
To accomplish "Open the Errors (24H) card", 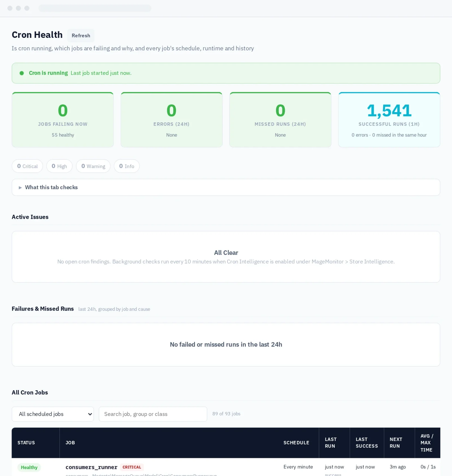I will point(171,120).
